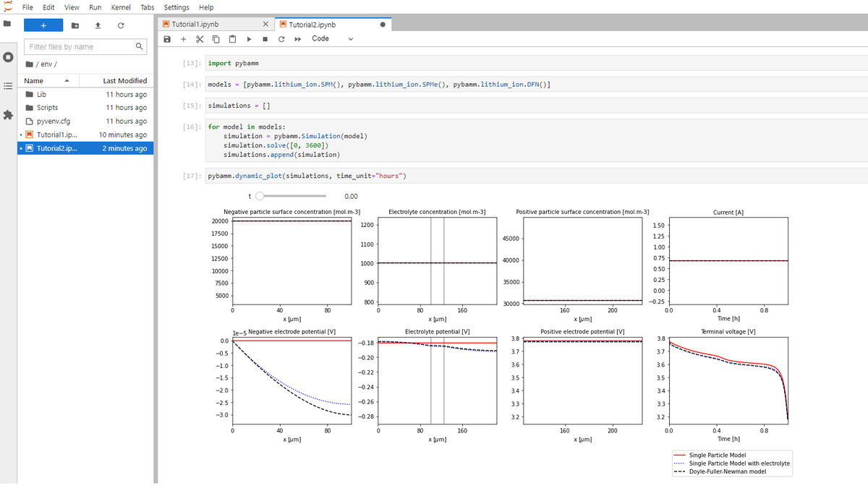Click the for model in models cell
Image resolution: width=868 pixels, height=491 pixels.
pos(537,140)
